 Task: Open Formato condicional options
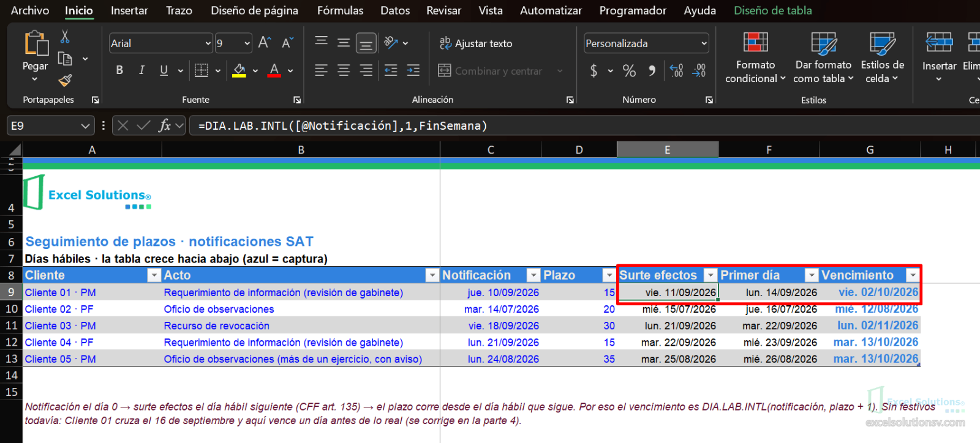coord(755,58)
